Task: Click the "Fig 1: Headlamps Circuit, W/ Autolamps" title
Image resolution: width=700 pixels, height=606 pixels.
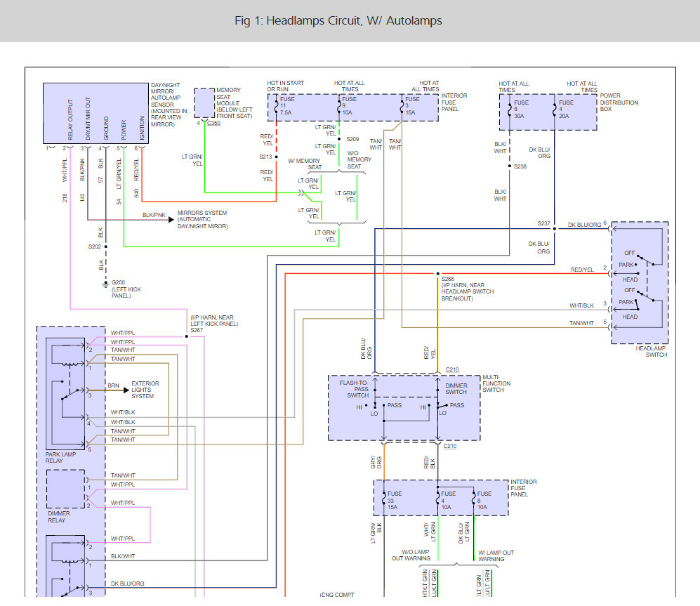Action: [x=338, y=20]
